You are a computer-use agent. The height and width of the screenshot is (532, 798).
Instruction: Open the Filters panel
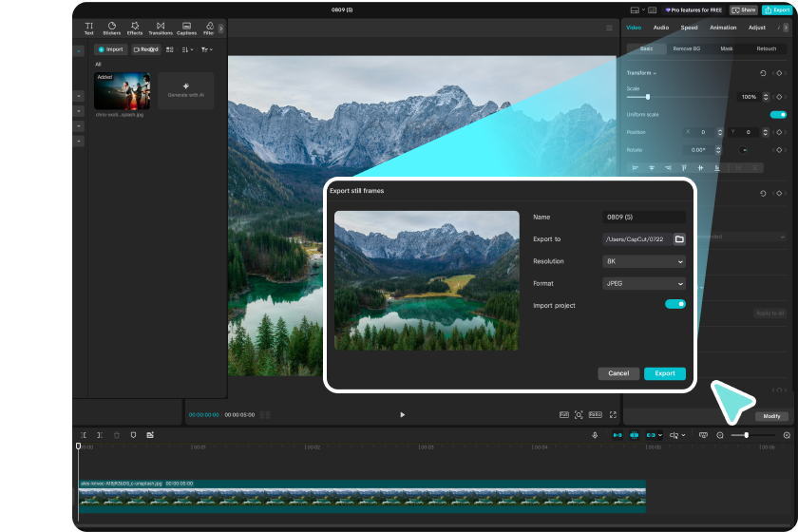point(209,28)
